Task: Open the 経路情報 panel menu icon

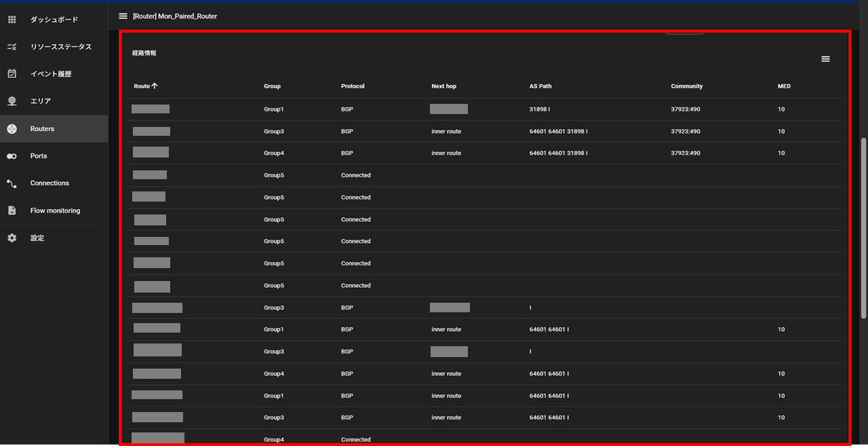Action: click(x=825, y=59)
